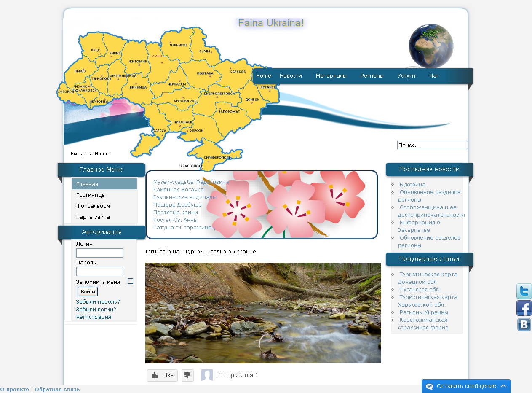Open the 'Оставить сообщение' chat widget
The height and width of the screenshot is (393, 532).
coord(466,386)
